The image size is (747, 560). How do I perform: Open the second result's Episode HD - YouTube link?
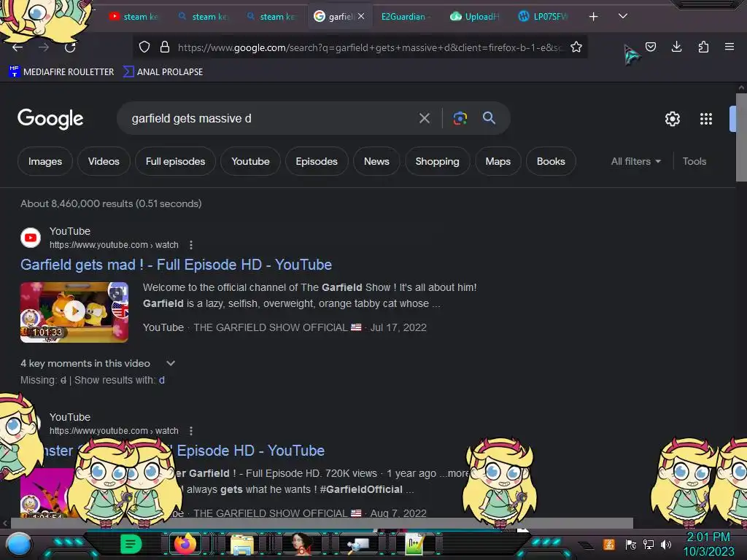[x=251, y=451]
